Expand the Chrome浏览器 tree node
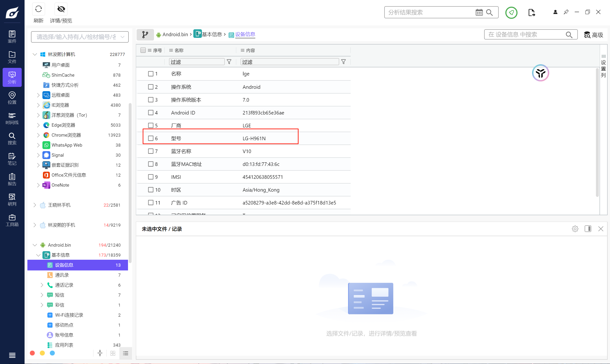 pyautogui.click(x=38, y=135)
